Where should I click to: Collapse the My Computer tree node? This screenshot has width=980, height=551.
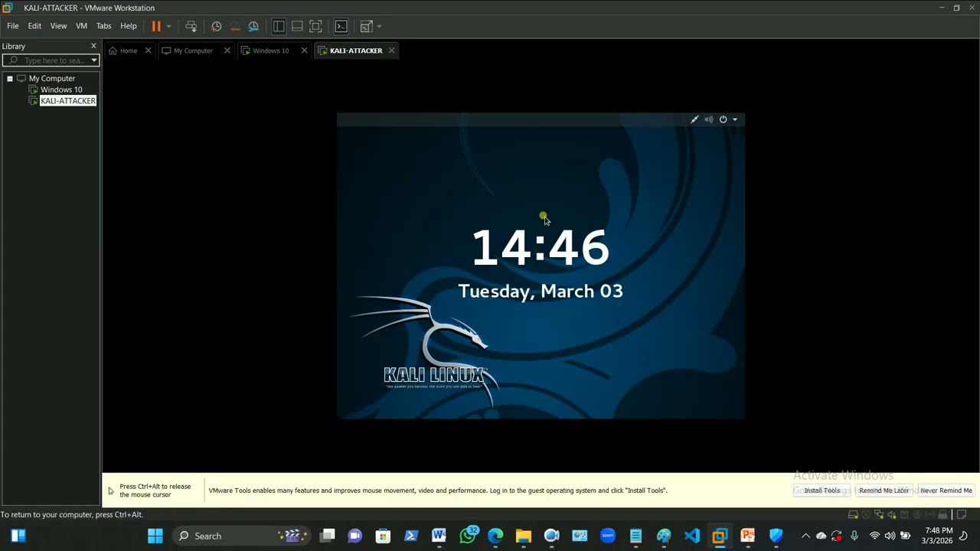click(x=10, y=78)
